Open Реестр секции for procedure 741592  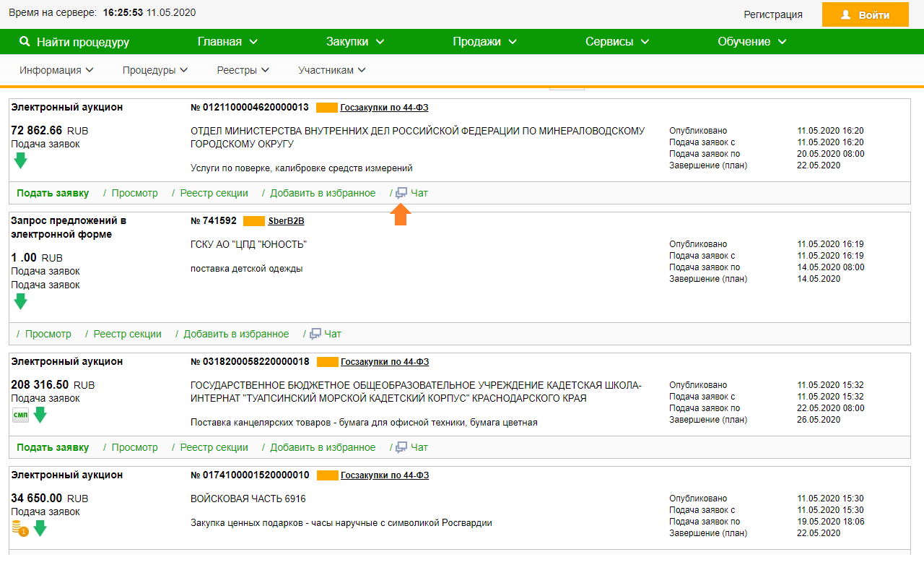(x=128, y=334)
